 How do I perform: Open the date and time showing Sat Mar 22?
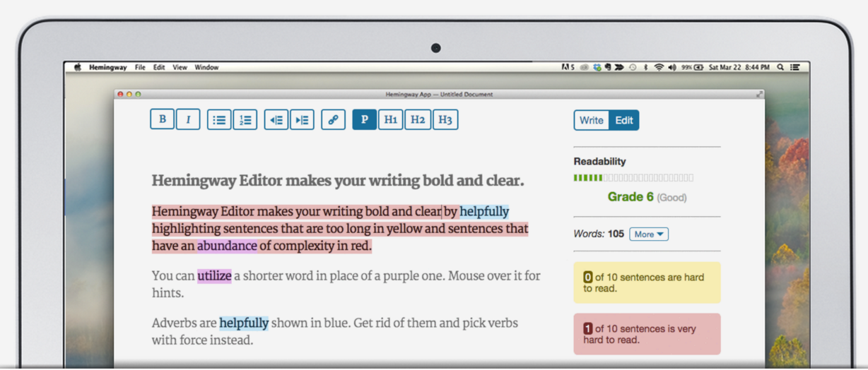point(739,67)
